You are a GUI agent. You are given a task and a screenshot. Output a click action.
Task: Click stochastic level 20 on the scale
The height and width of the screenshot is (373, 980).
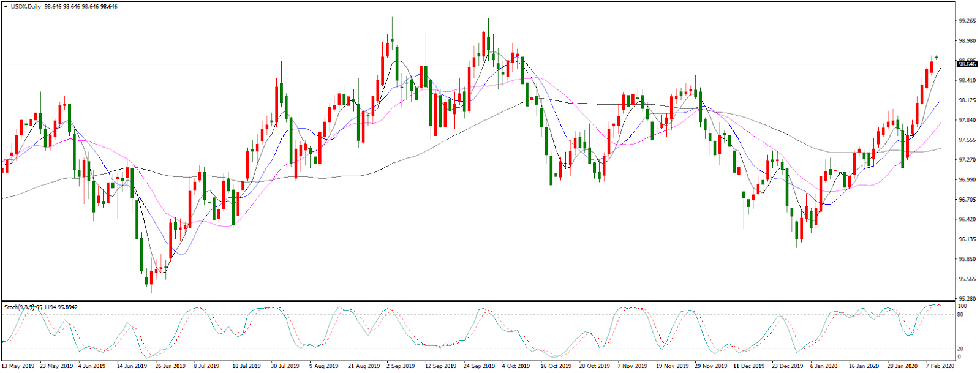pos(960,349)
